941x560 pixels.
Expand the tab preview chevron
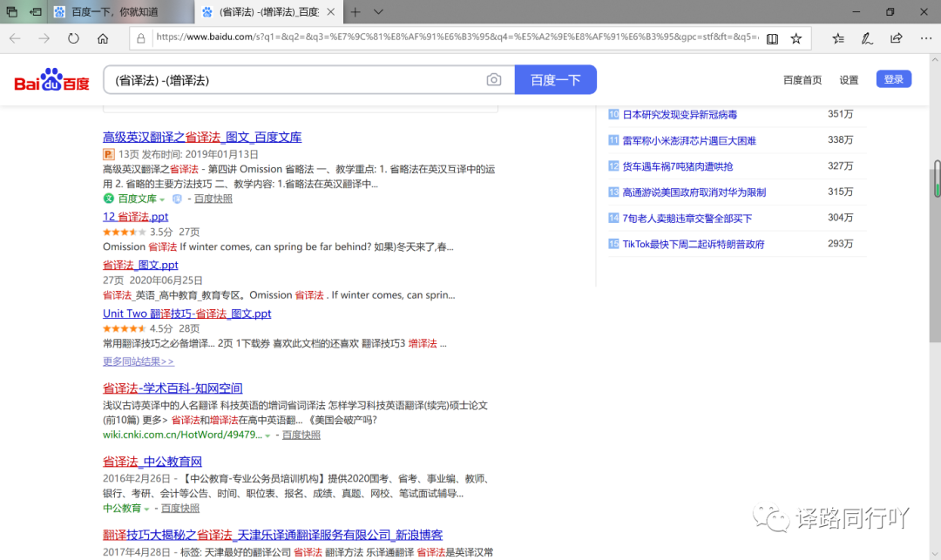point(378,12)
